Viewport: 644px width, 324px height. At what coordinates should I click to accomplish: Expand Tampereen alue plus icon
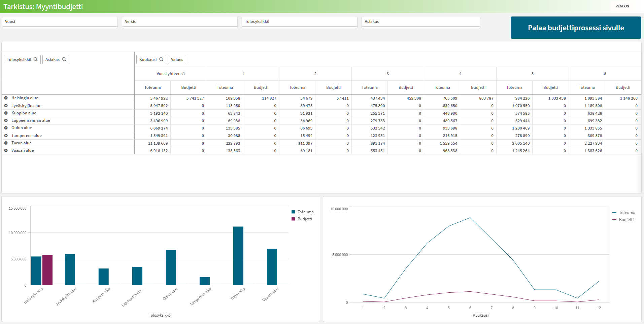coord(6,136)
